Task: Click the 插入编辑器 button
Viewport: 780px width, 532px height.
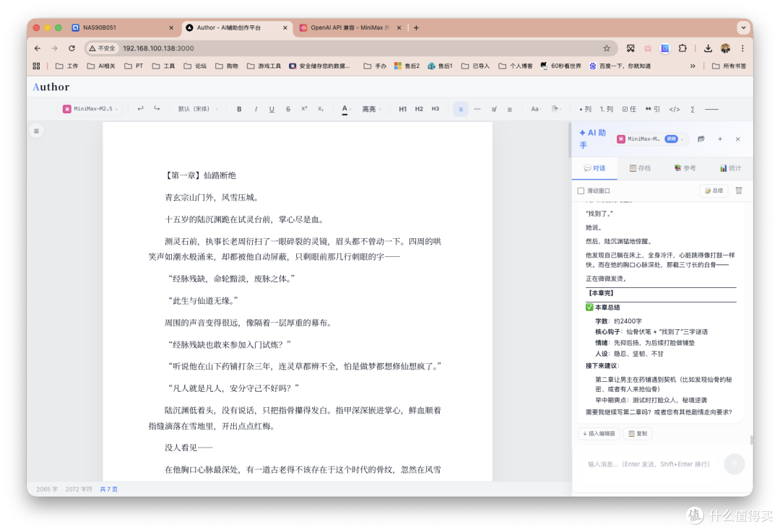Action: [599, 434]
